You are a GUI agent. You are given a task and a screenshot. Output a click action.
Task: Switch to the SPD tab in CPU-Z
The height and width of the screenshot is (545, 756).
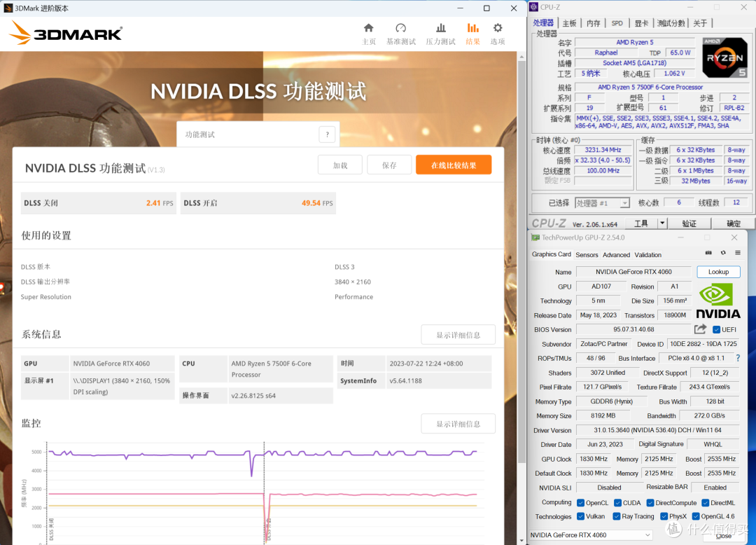617,23
